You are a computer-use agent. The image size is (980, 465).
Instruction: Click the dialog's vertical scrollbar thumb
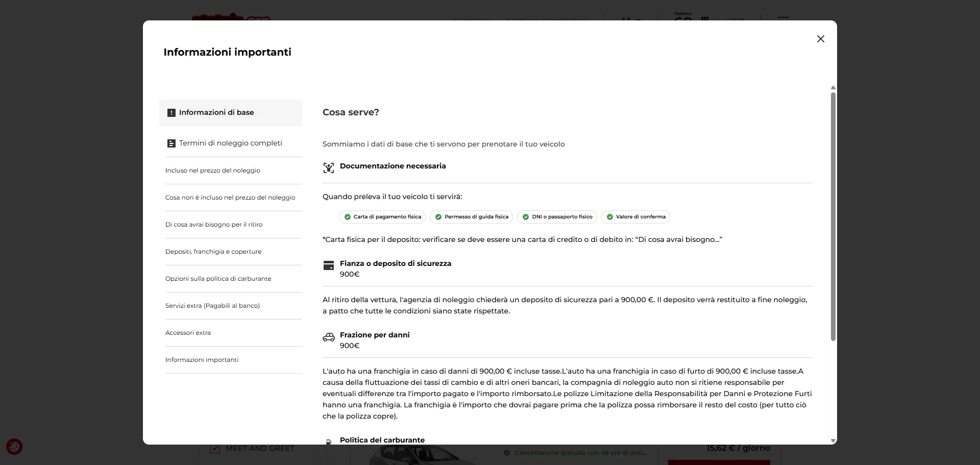click(x=833, y=214)
